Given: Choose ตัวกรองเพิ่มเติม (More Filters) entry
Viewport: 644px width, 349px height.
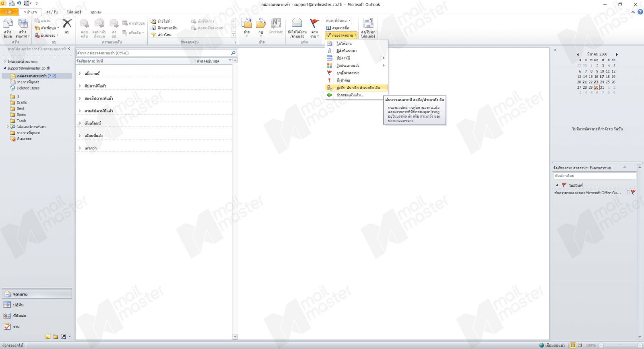Looking at the screenshot, I should click(x=356, y=95).
